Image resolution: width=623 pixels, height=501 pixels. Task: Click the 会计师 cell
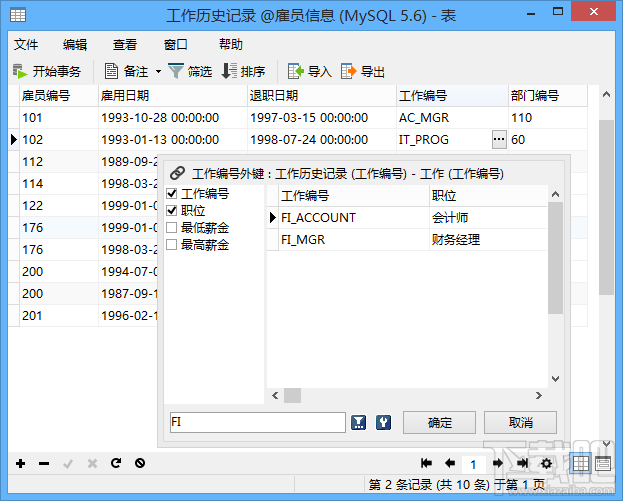pyautogui.click(x=489, y=217)
